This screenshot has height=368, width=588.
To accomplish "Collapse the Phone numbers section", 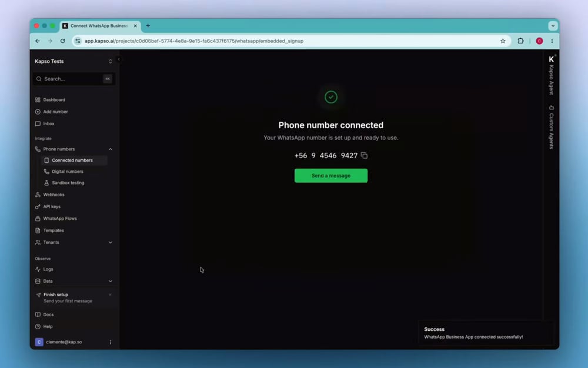I will (111, 149).
